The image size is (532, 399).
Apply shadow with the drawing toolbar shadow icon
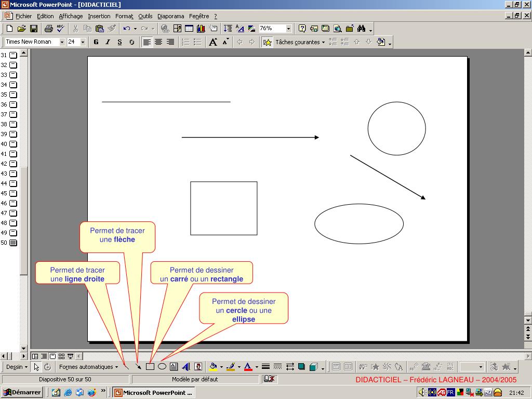301,367
